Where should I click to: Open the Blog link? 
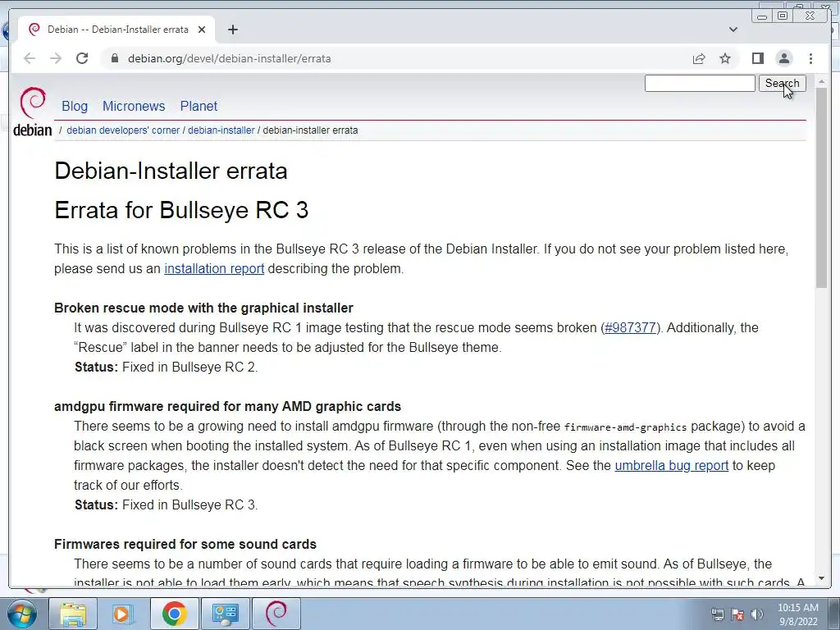pos(75,106)
